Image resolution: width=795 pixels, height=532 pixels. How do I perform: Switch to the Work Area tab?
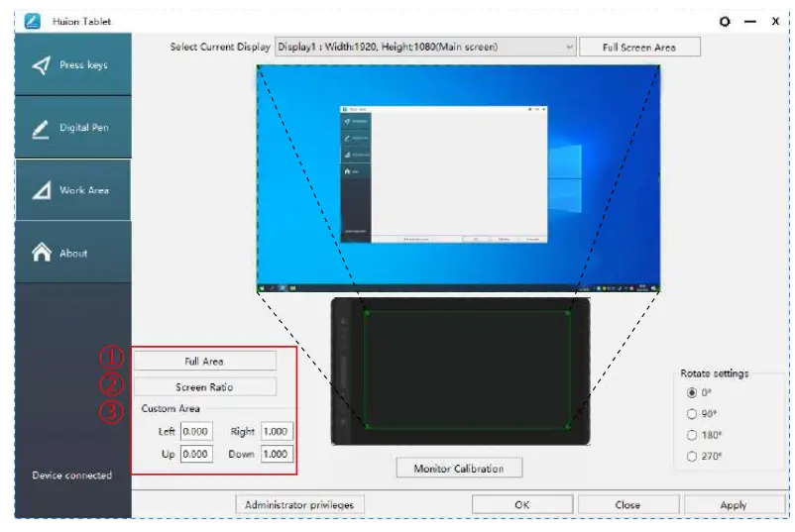(x=73, y=190)
